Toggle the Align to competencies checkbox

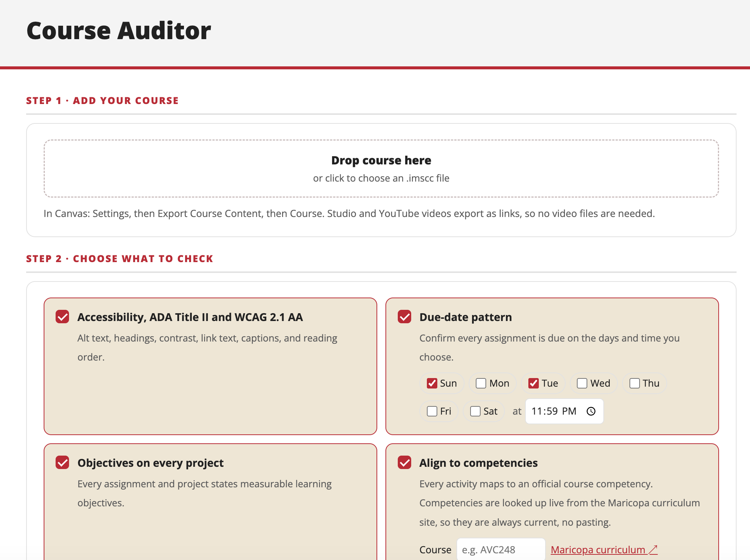pyautogui.click(x=404, y=463)
